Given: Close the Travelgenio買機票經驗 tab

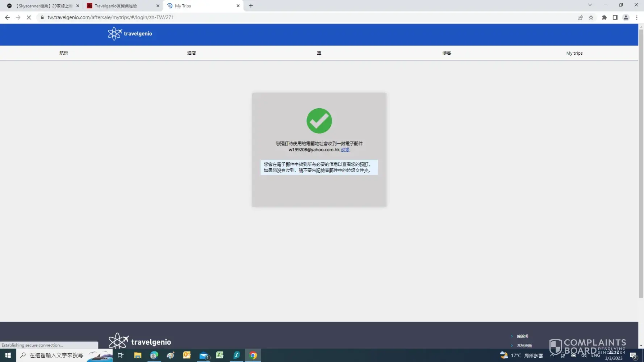Looking at the screenshot, I should point(158,6).
